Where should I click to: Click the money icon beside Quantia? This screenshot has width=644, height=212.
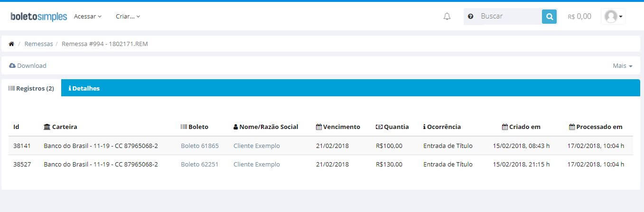click(379, 127)
